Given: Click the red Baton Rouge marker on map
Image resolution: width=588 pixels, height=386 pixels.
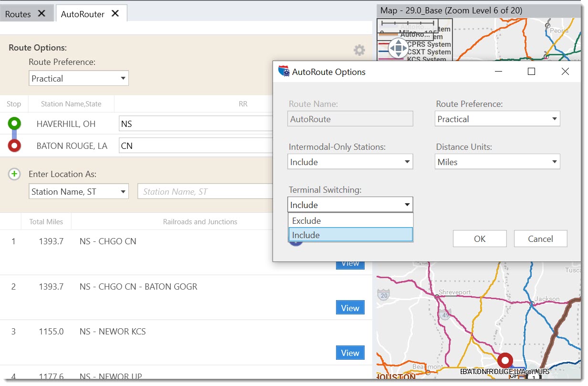Looking at the screenshot, I should 504,360.
